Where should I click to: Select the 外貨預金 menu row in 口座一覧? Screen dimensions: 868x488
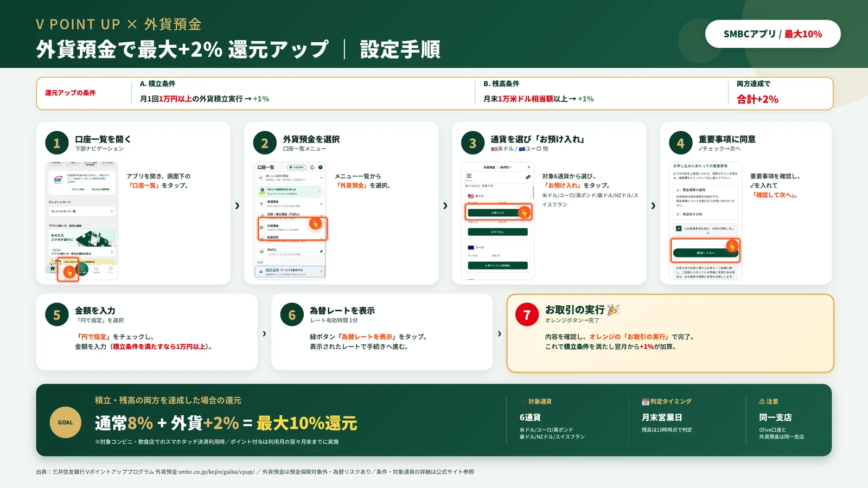[x=290, y=227]
